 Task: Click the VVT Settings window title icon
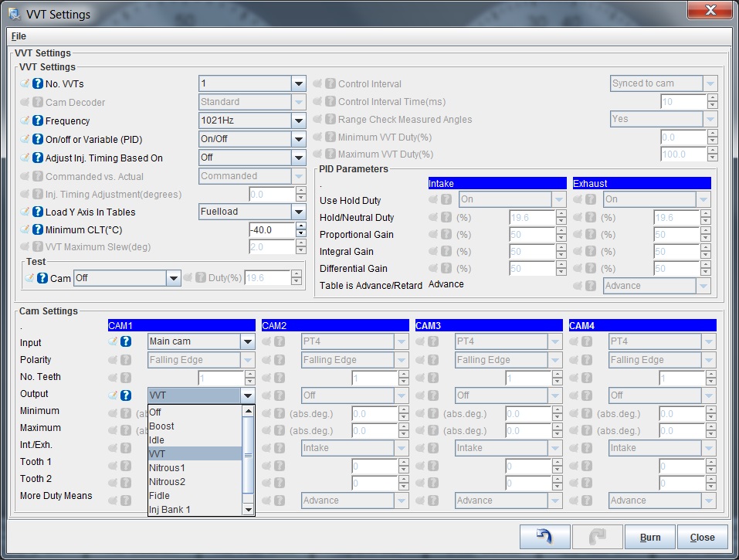[x=15, y=14]
